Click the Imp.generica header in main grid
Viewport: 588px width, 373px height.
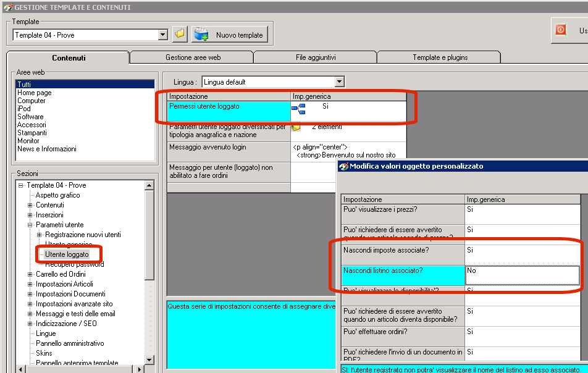[x=348, y=96]
